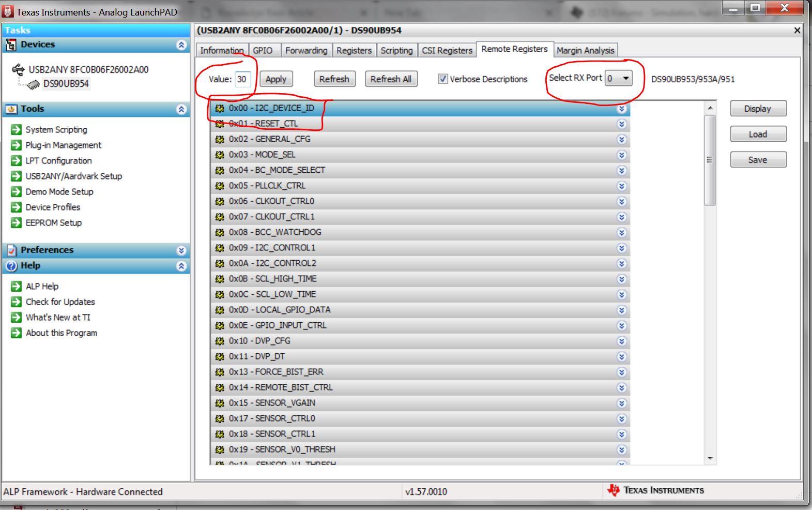Click the Apply button
Viewport: 812px width, 510px height.
tap(276, 79)
